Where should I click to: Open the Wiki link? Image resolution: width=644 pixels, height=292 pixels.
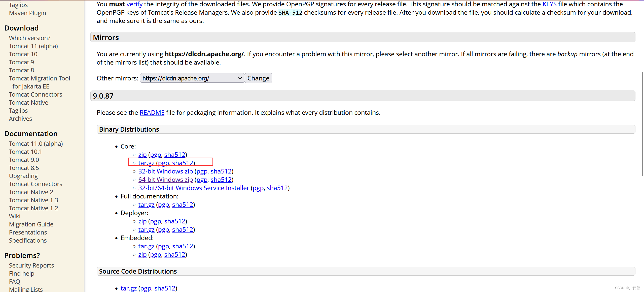coord(15,216)
